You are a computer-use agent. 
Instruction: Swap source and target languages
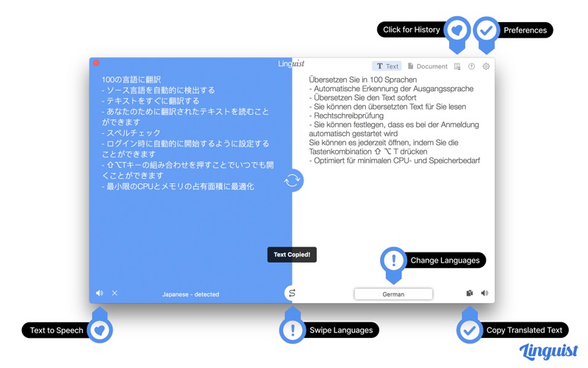click(x=292, y=293)
